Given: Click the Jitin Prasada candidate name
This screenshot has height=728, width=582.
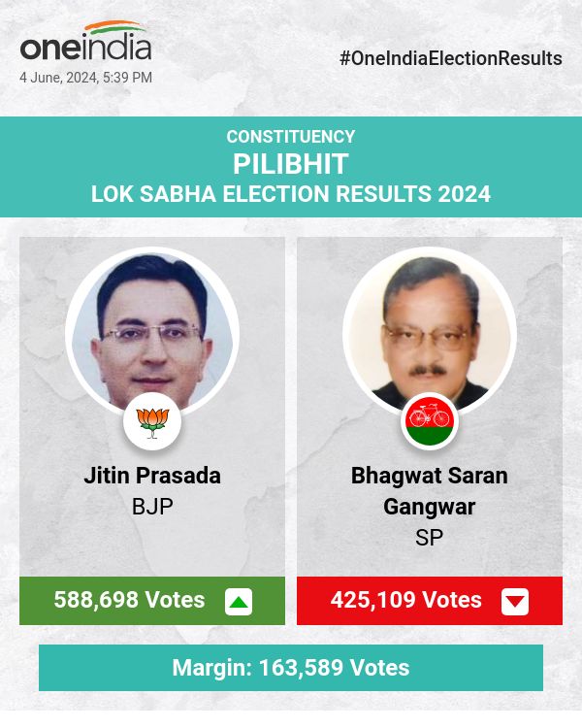Looking at the screenshot, I should coord(152,476).
